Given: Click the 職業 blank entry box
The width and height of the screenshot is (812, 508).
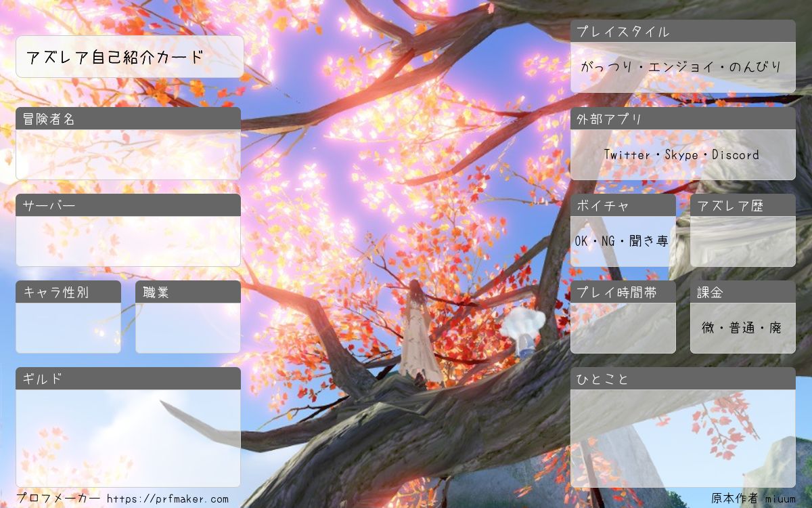Looking at the screenshot, I should [x=188, y=328].
